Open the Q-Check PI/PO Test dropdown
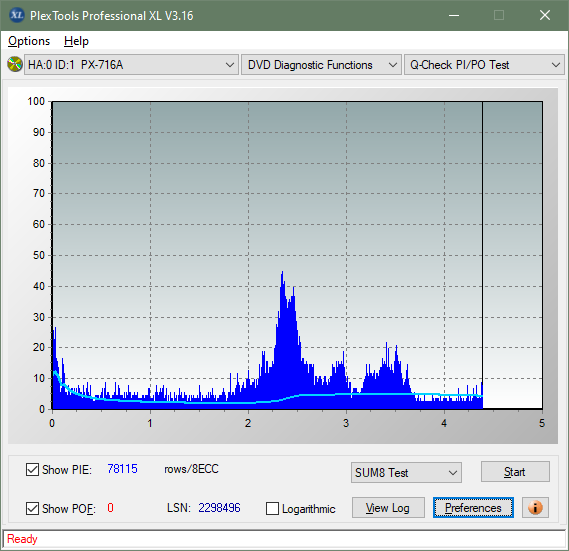 (484, 65)
